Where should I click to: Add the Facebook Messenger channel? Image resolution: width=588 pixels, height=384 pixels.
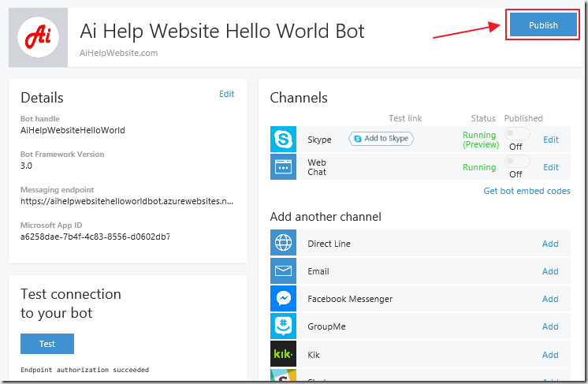coord(550,299)
